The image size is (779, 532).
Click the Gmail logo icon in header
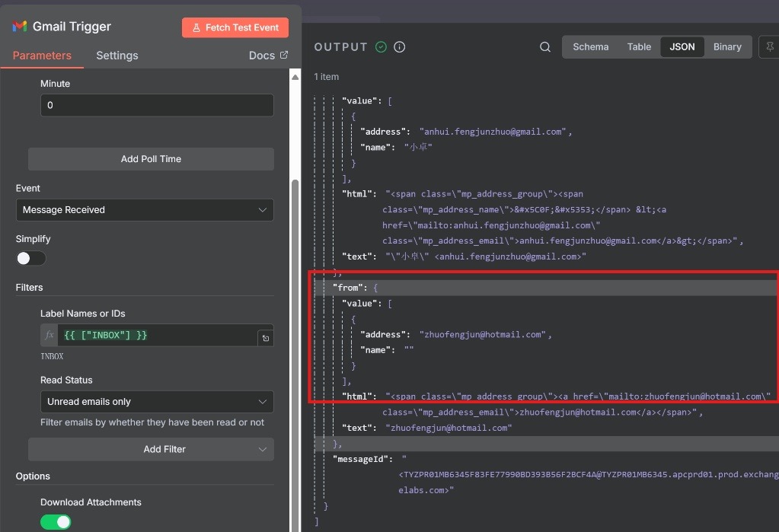(x=20, y=27)
